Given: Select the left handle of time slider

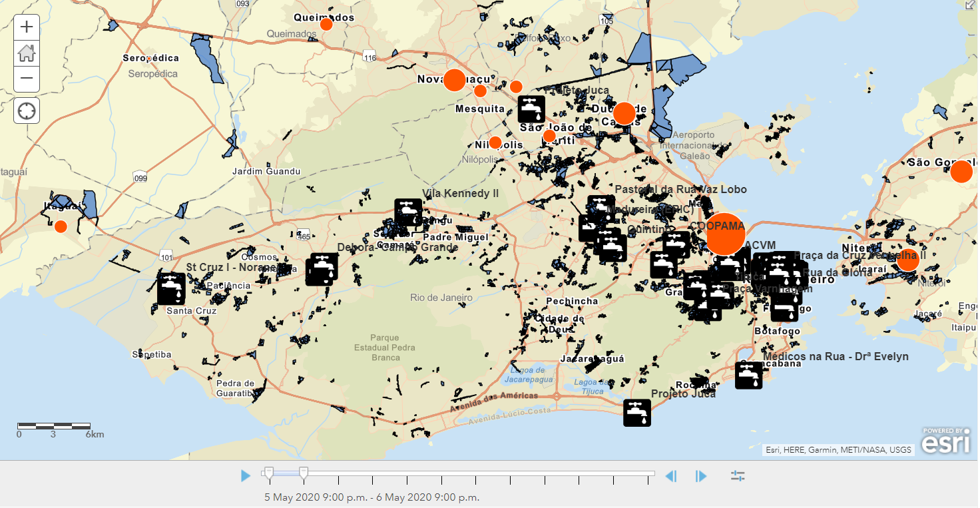Looking at the screenshot, I should click(x=268, y=473).
